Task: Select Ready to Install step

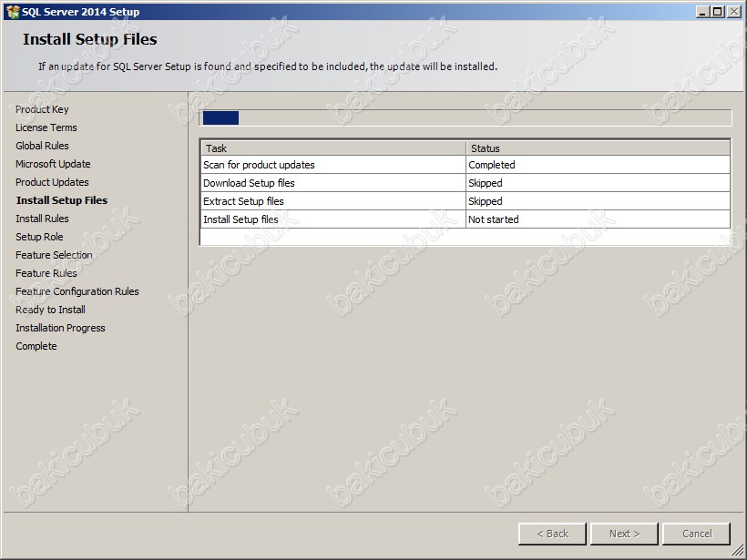Action: pos(50,310)
